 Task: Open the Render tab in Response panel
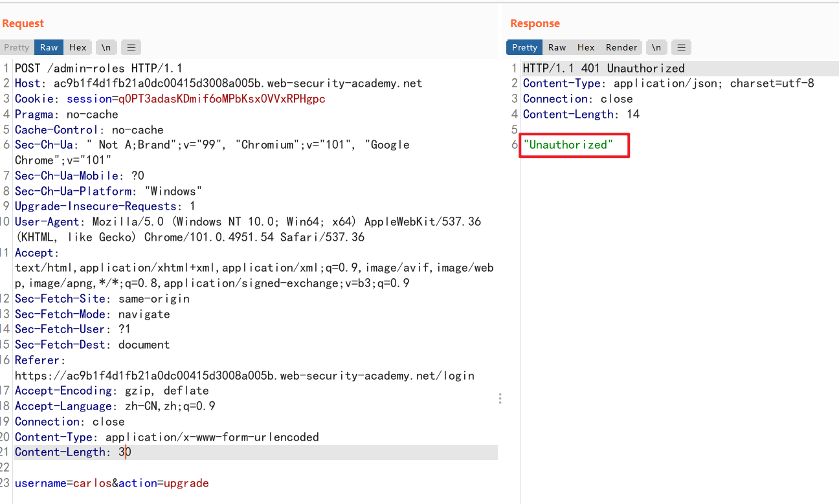coord(621,47)
